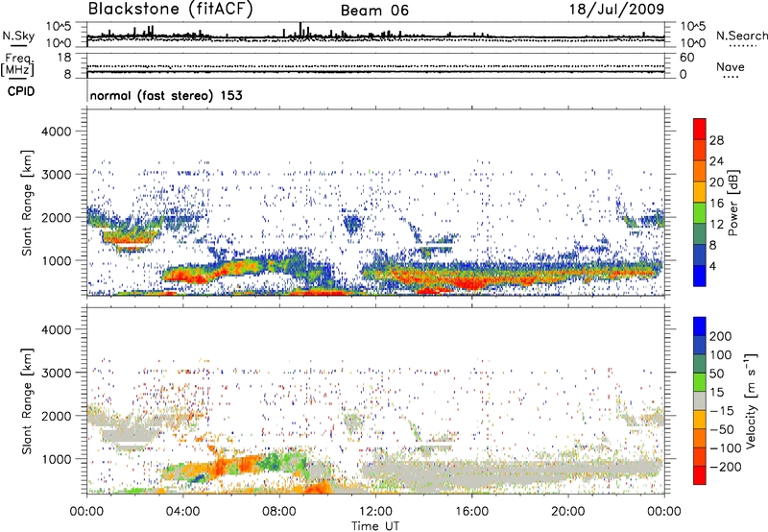This screenshot has height=532, width=768.
Task: Click the "12:00" time tick label
Action: (x=375, y=512)
